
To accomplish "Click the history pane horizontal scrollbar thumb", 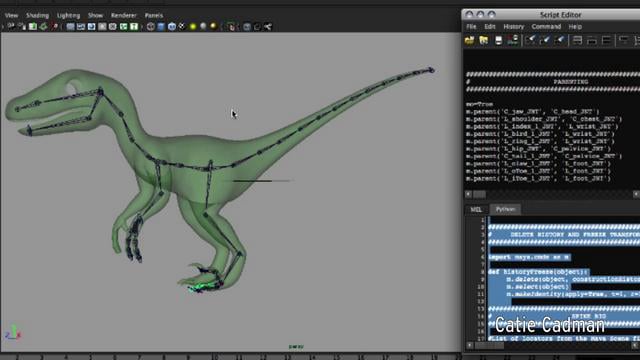I will click(x=480, y=194).
